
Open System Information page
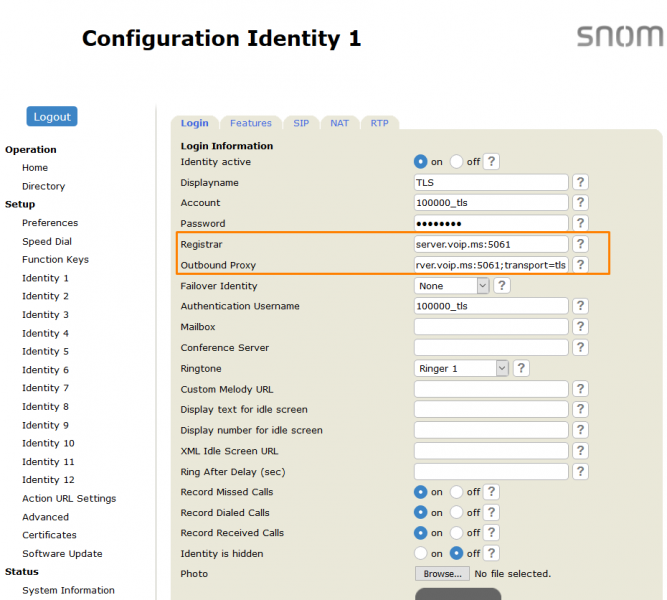(68, 590)
